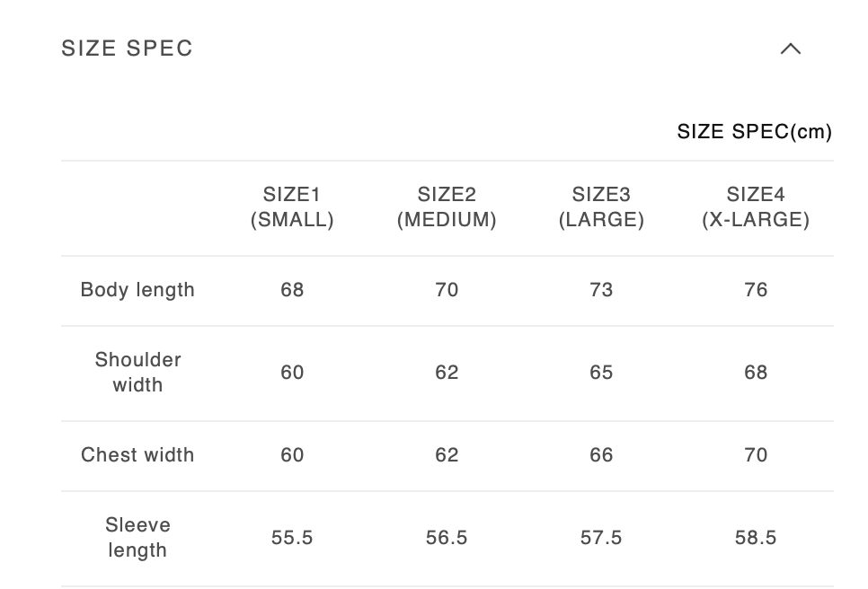Select the SIZE2 (MEDIUM) column header
Screen dimensions: 868x589
click(x=447, y=207)
